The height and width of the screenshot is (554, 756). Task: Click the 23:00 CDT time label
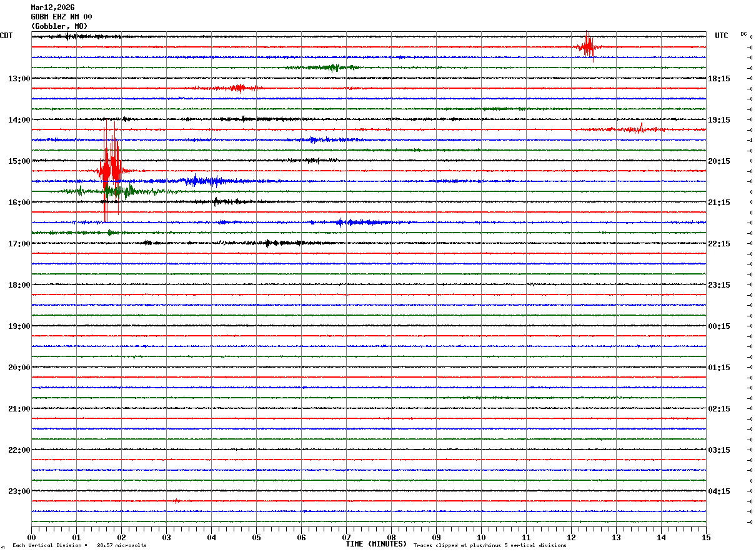point(19,491)
